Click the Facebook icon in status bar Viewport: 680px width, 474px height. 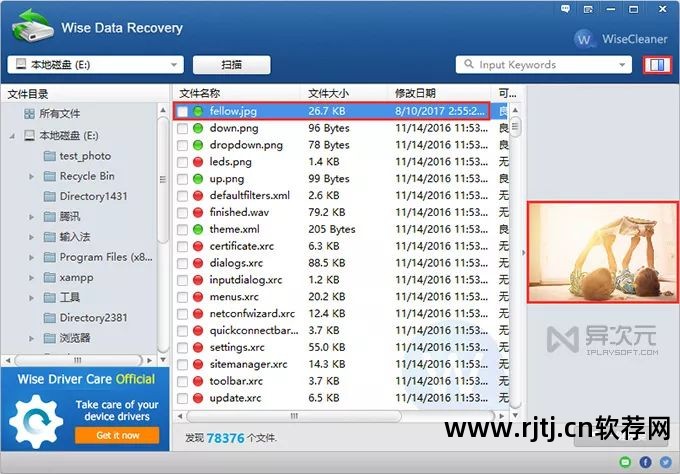pos(647,461)
